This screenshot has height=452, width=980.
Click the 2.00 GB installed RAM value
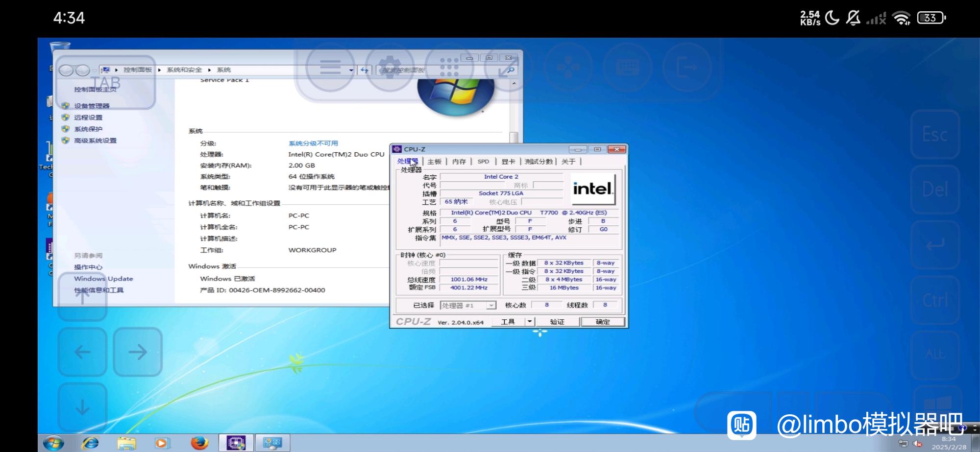click(301, 166)
